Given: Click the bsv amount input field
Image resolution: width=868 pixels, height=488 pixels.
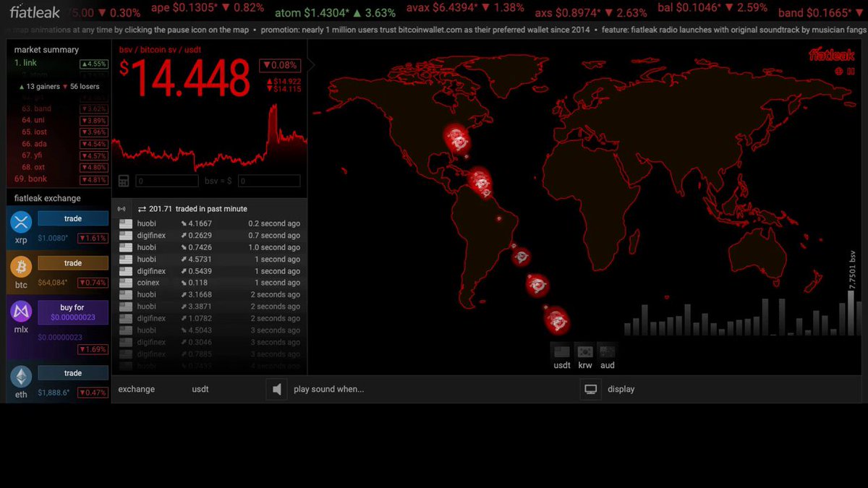Looking at the screenshot, I should 167,181.
